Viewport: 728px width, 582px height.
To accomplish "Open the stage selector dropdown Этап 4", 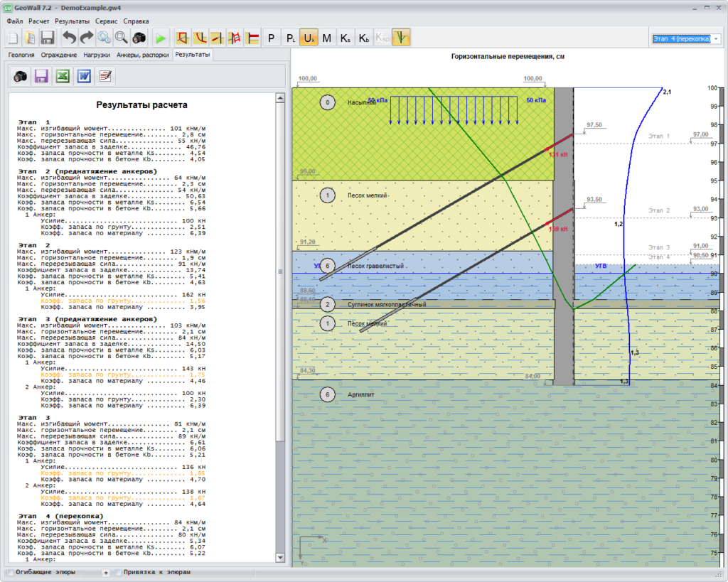I will tap(686, 38).
